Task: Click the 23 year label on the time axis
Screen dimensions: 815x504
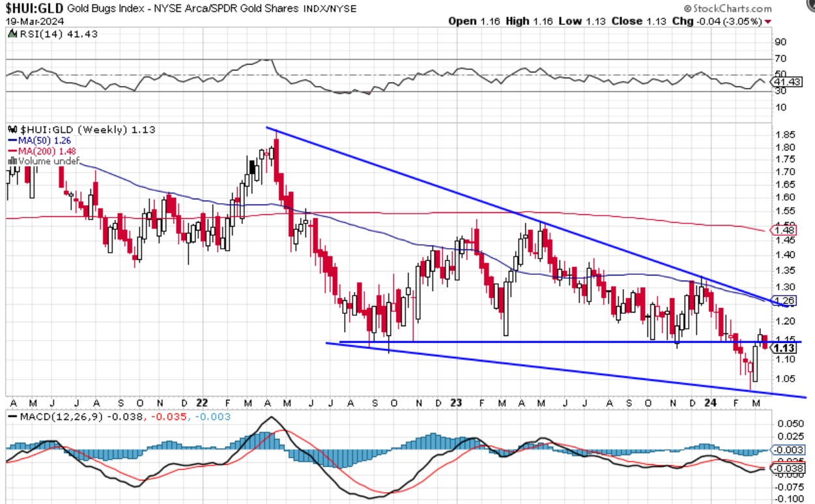Action: [x=455, y=402]
